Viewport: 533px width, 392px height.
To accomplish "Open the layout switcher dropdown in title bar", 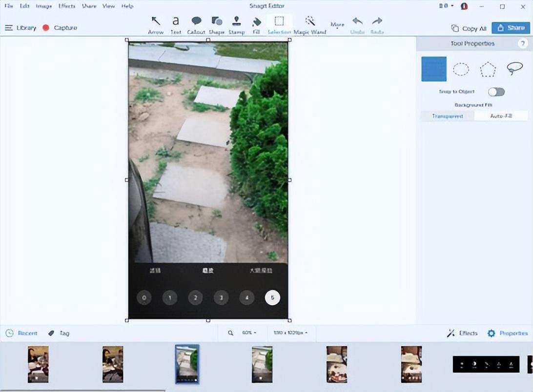I will click(x=446, y=6).
